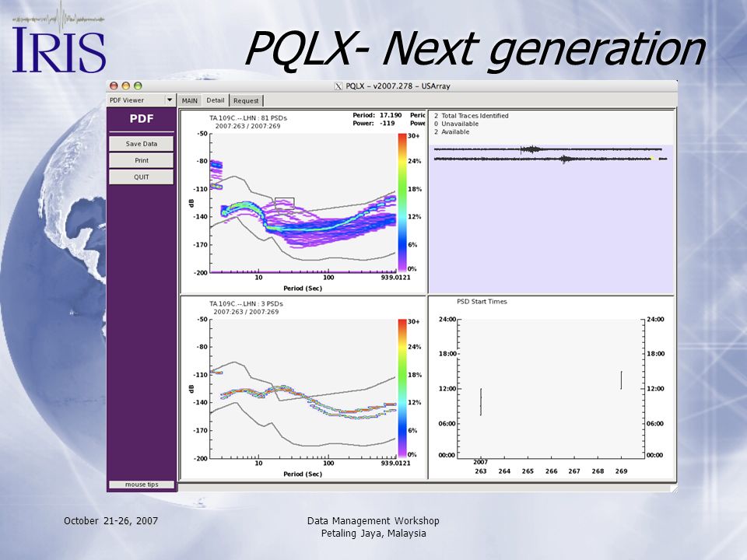Open the PDF Viewer dropdown arrow
This screenshot has height=560, width=747.
point(170,100)
